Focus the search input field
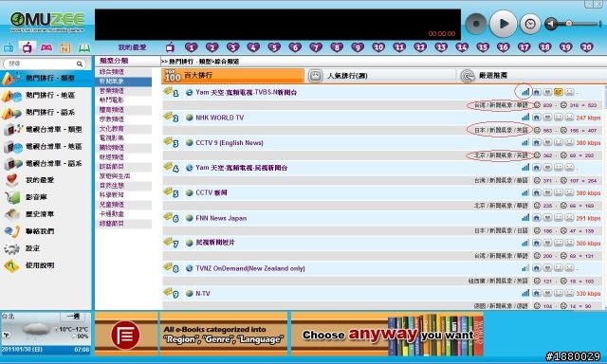The width and height of the screenshot is (607, 364). 41,64
